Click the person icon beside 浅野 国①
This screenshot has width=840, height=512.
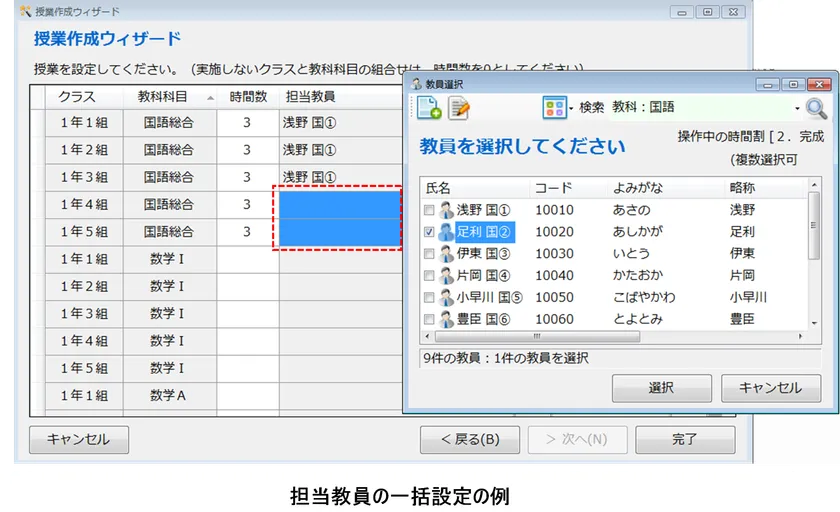click(446, 210)
